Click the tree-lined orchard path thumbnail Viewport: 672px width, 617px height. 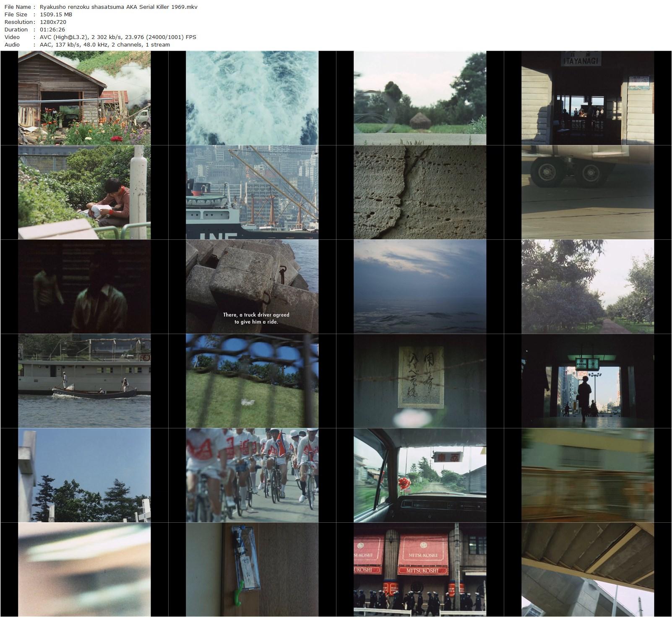[x=587, y=287]
